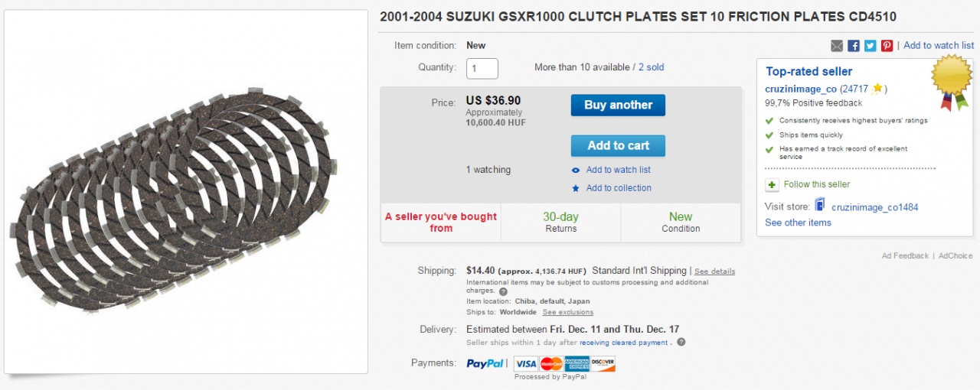Share listing via the email envelope icon

pyautogui.click(x=837, y=46)
